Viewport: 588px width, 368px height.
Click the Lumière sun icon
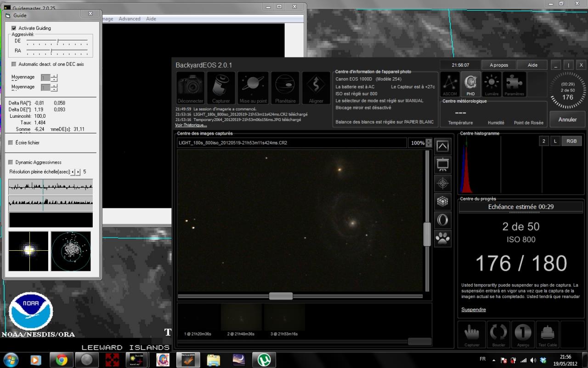(x=492, y=84)
